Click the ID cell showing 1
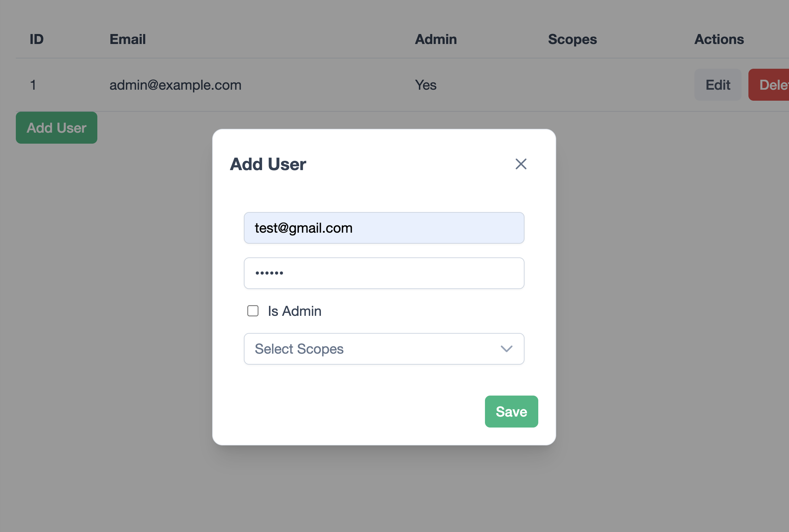The height and width of the screenshot is (532, 789). (33, 85)
